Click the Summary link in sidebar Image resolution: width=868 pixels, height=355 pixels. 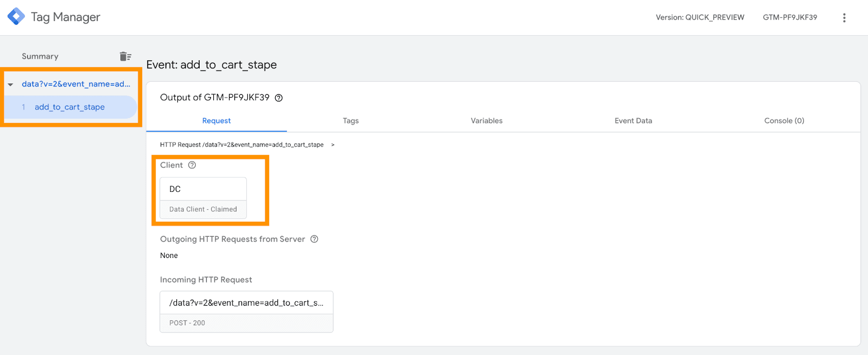pyautogui.click(x=40, y=56)
